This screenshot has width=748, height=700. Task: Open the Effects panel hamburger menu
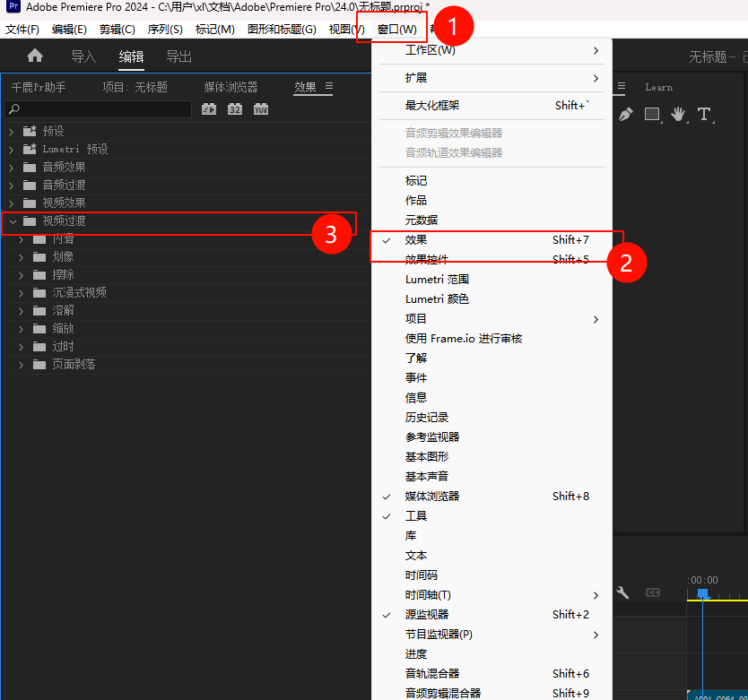(327, 87)
